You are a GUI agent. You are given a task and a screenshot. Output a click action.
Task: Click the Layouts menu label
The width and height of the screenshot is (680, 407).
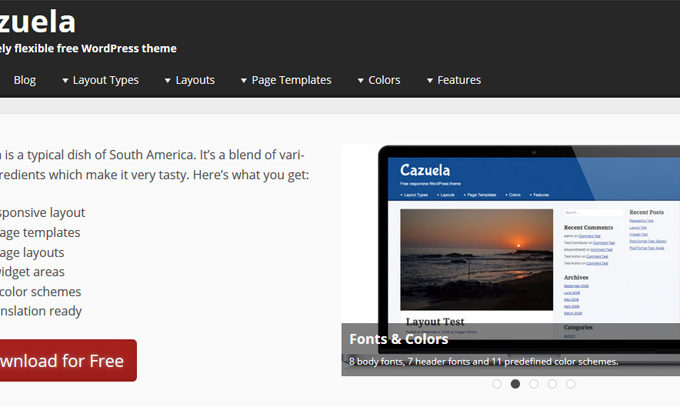tap(195, 80)
